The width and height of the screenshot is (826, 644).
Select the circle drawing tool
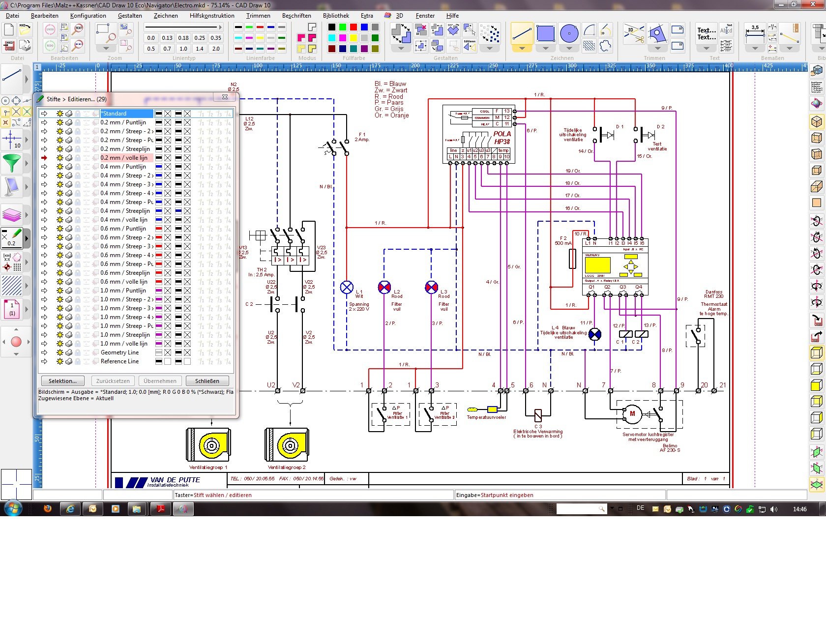point(569,33)
